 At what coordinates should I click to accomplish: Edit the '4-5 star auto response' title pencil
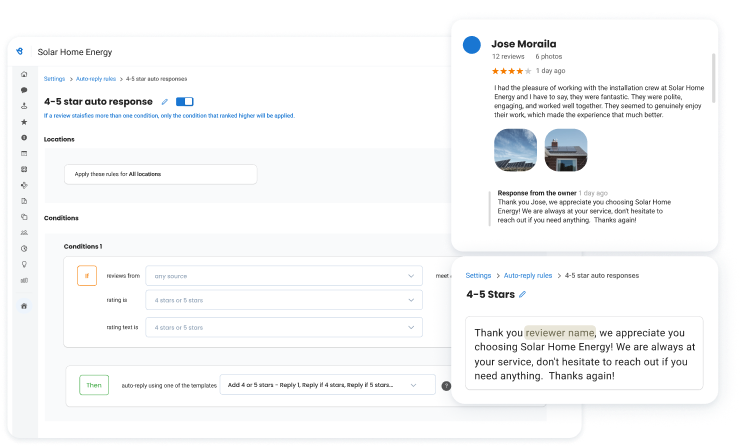(x=165, y=102)
